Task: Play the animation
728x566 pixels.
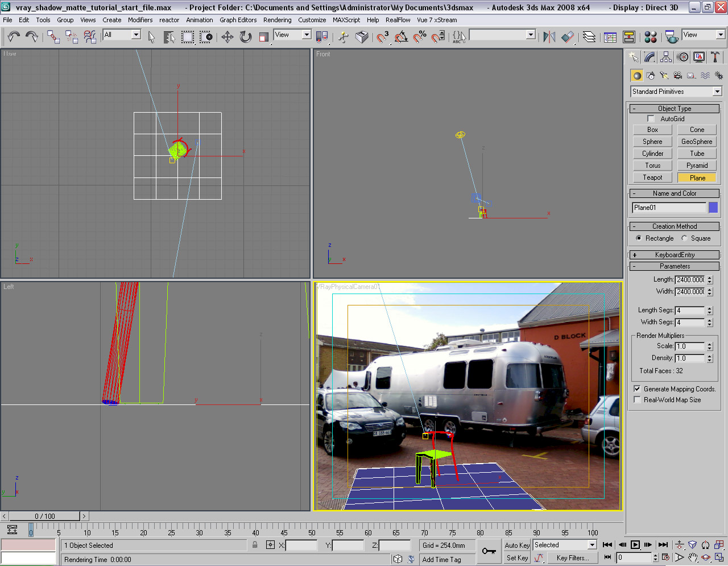Action: tap(635, 545)
